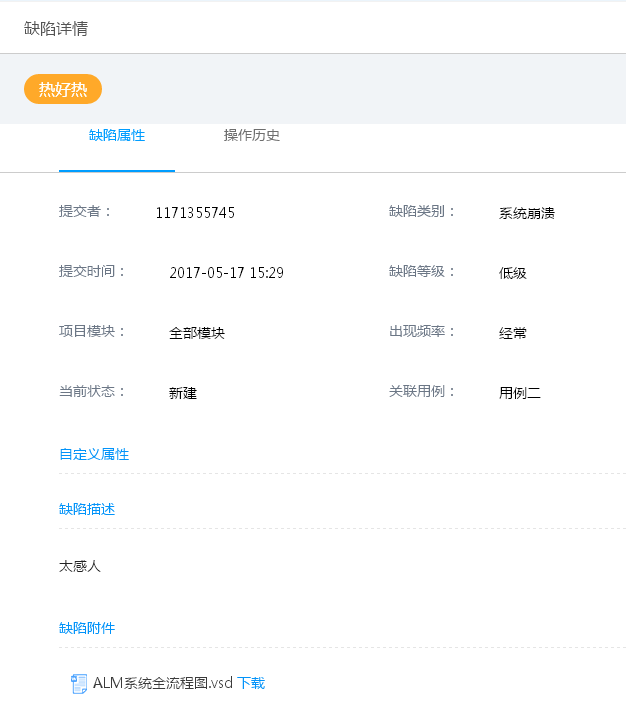Click the 关联用例 field label

tap(422, 392)
